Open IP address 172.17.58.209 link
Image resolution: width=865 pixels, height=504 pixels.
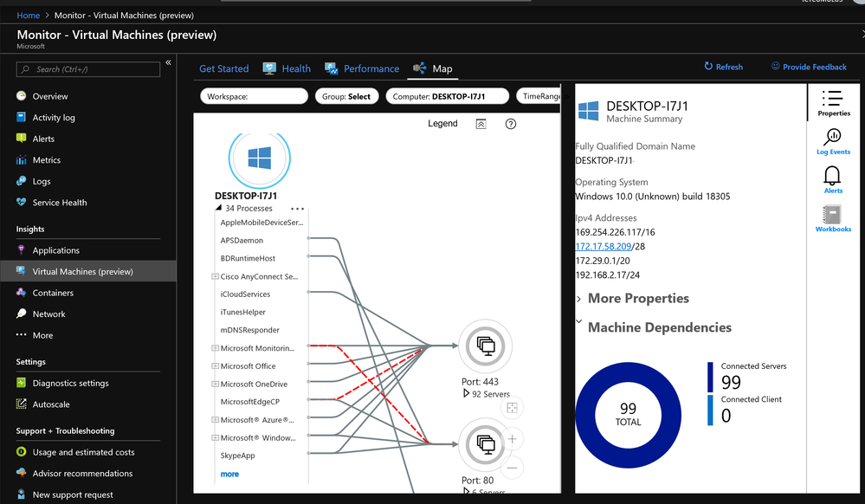603,246
